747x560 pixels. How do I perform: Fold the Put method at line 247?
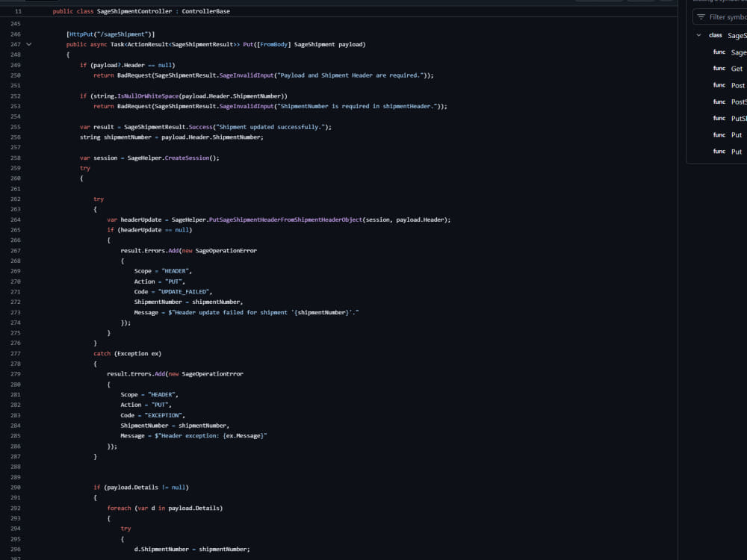29,44
